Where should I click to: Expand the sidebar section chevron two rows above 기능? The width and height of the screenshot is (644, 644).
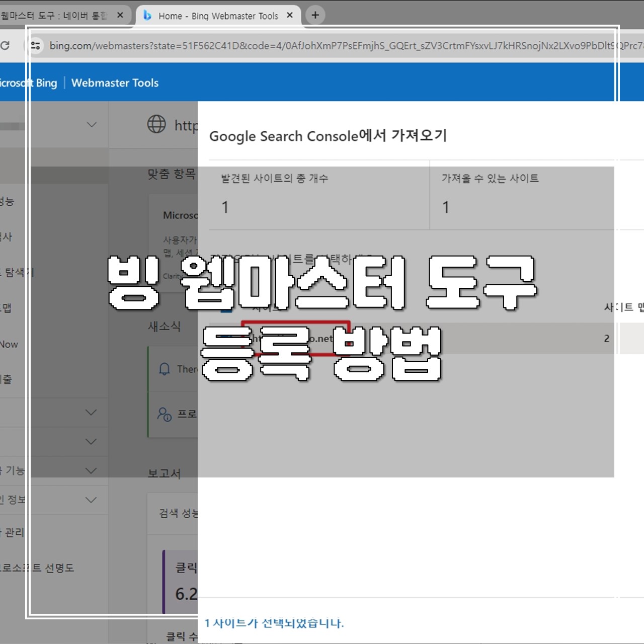click(x=91, y=413)
